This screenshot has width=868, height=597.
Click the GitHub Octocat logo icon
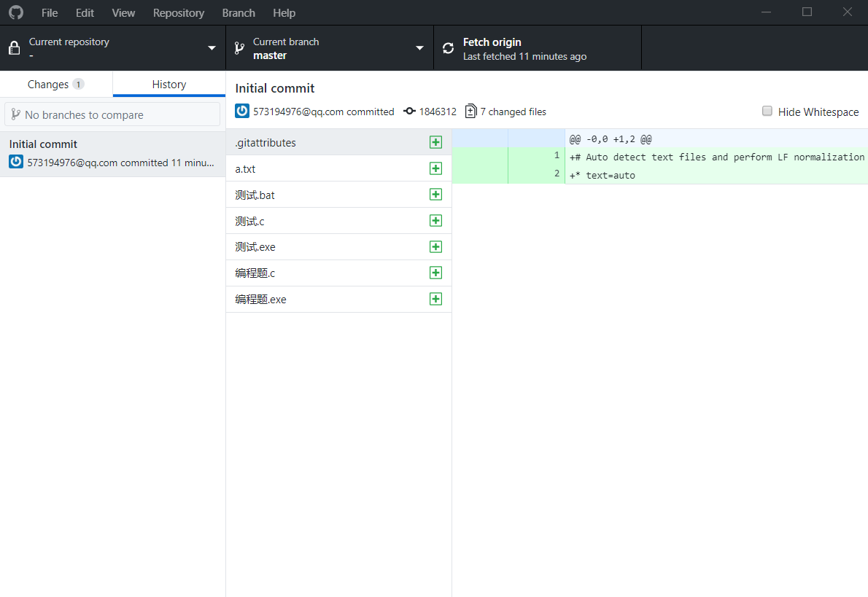(16, 12)
